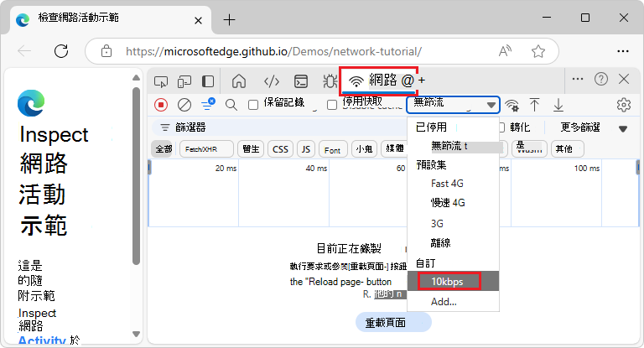Open the Console tool icon
Viewport: 644px width, 348px height.
(x=301, y=81)
